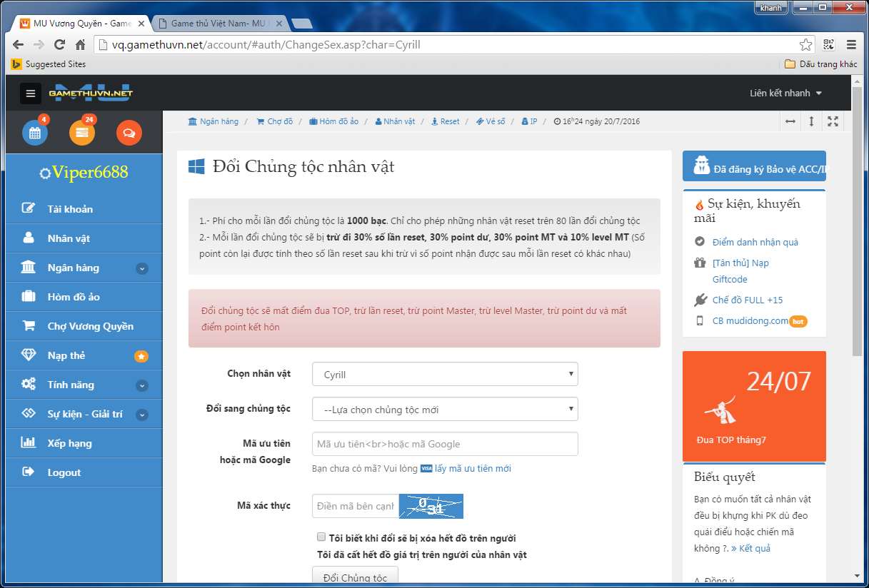The image size is (869, 588).
Task: Click the fullscreen expand icon
Action: tap(833, 121)
